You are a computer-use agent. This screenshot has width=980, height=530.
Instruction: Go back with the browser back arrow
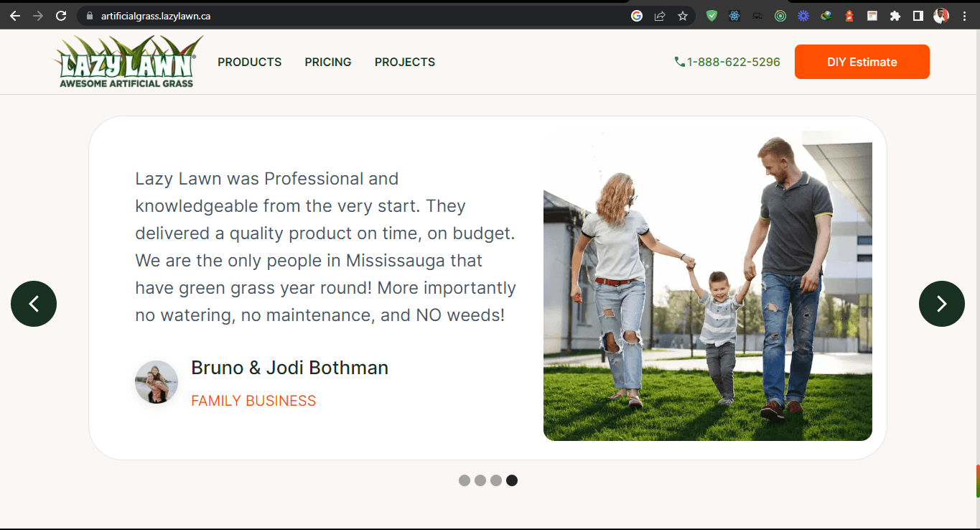14,16
